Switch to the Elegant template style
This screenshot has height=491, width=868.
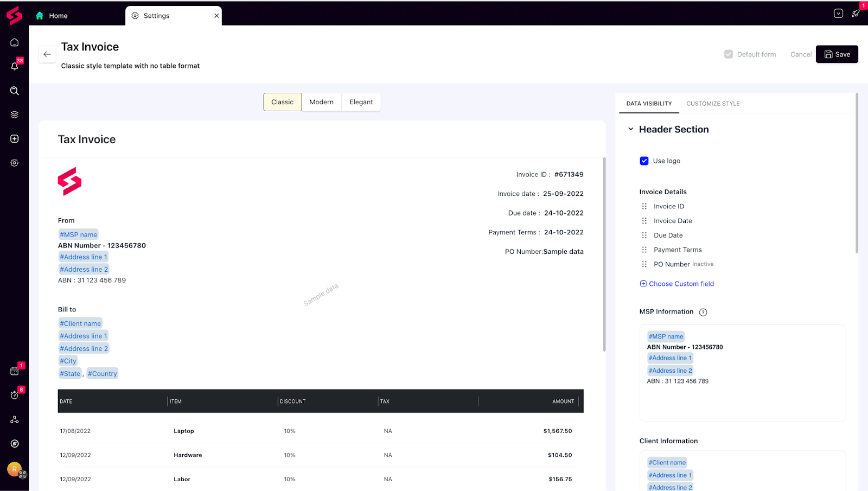coord(361,102)
